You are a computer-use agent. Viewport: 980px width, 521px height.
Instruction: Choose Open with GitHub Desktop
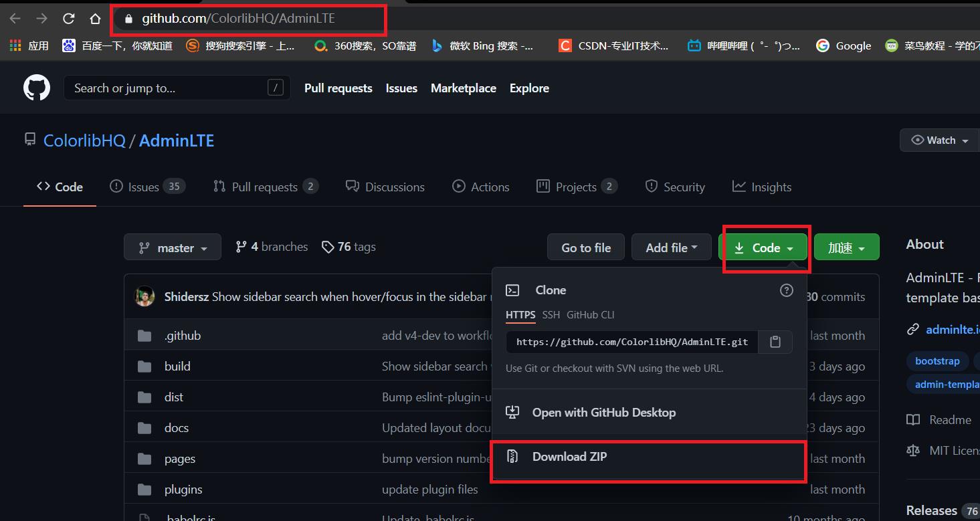pyautogui.click(x=649, y=413)
